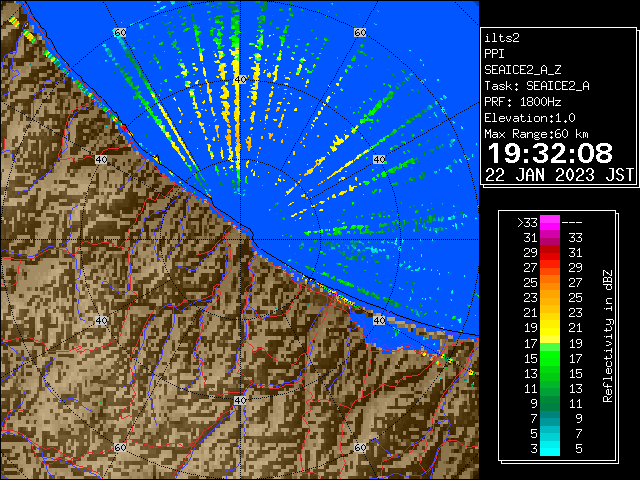Click the '>33' legend label
This screenshot has height=480, width=640.
pos(527,222)
